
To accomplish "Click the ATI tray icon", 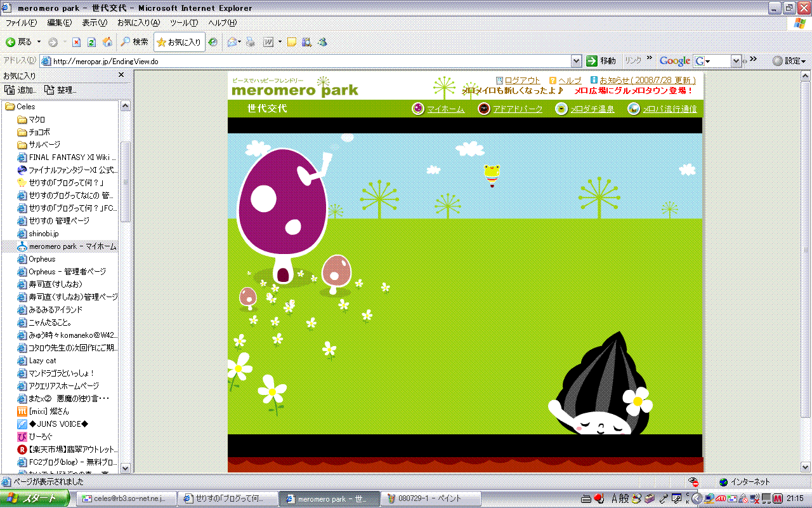I will pyautogui.click(x=721, y=498).
